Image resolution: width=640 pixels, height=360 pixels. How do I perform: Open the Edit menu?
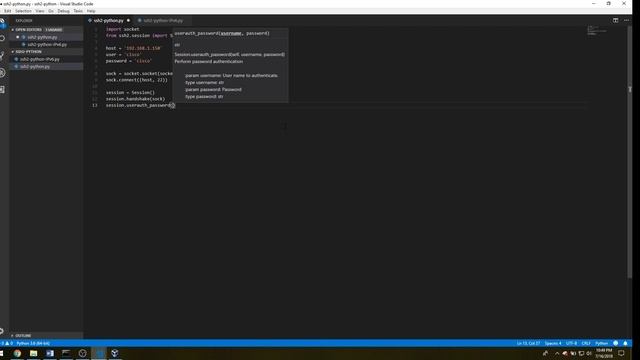coord(8,11)
